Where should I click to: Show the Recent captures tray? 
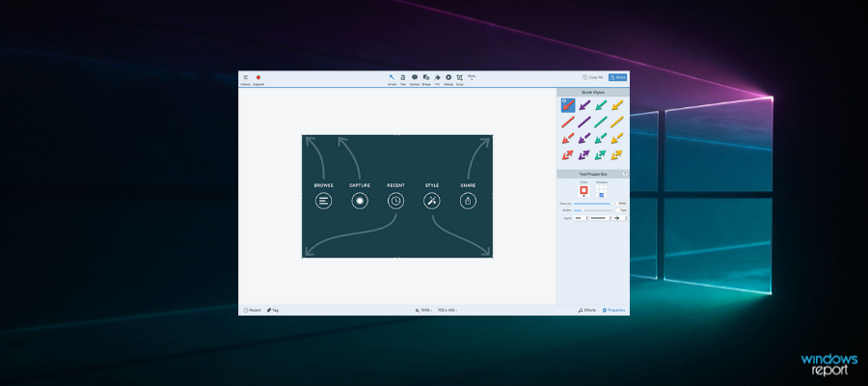click(x=253, y=310)
